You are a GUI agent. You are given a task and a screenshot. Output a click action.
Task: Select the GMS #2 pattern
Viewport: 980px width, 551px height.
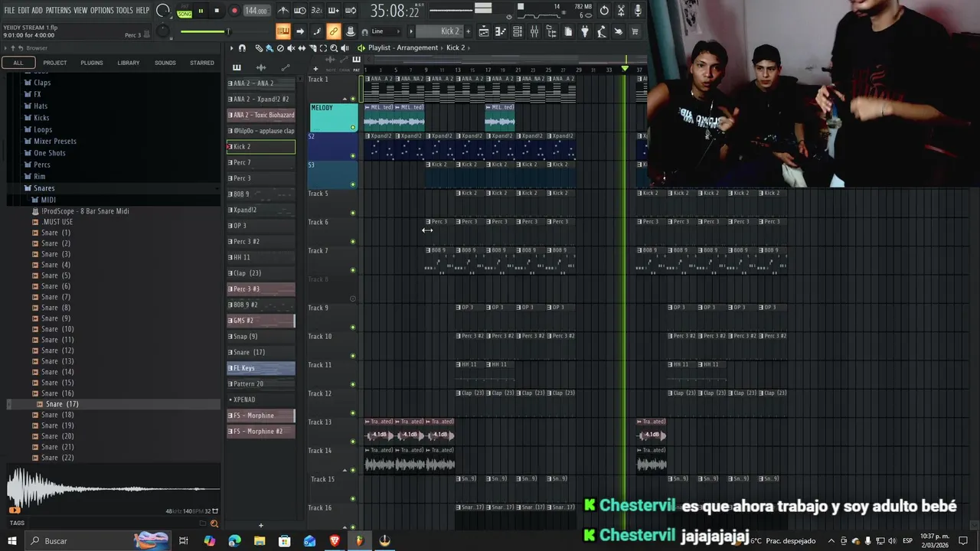[x=261, y=321]
